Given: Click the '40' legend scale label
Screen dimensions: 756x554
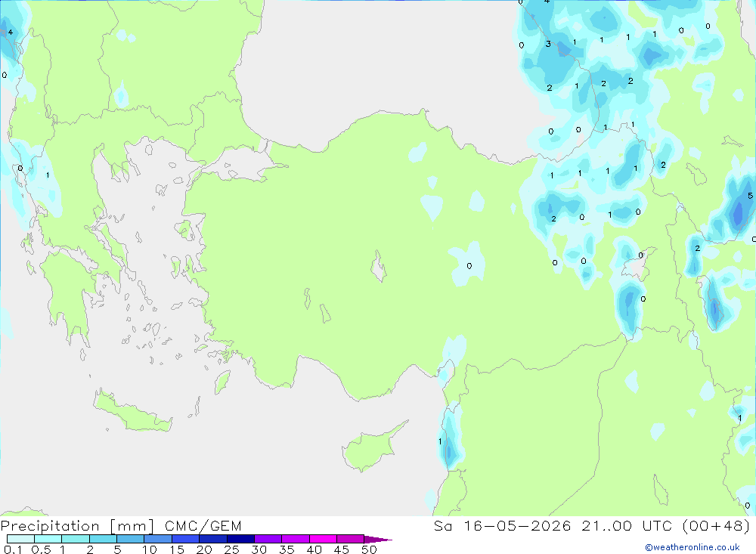Looking at the screenshot, I should 314,549.
